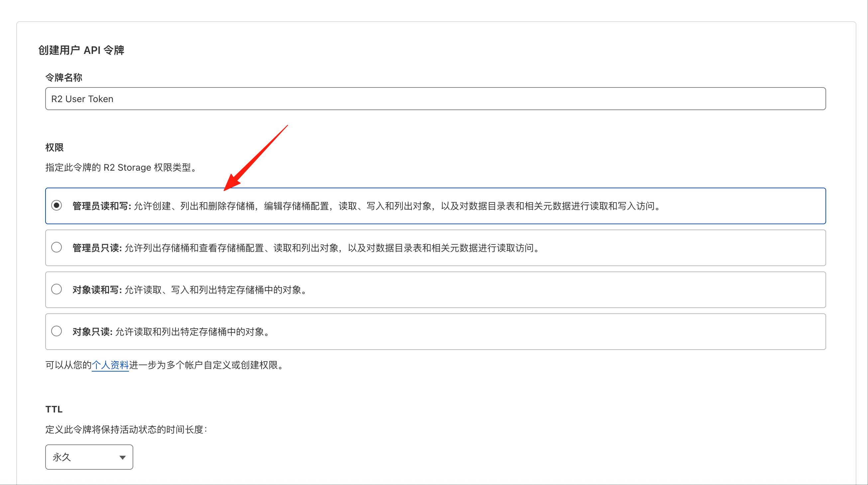Click the bold 管理员只读 option label
868x485 pixels.
coord(97,248)
